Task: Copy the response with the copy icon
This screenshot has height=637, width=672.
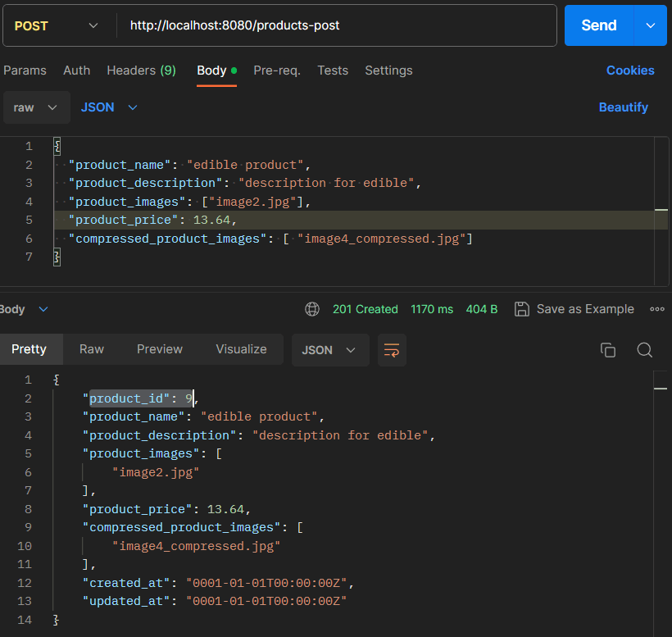Action: (608, 350)
